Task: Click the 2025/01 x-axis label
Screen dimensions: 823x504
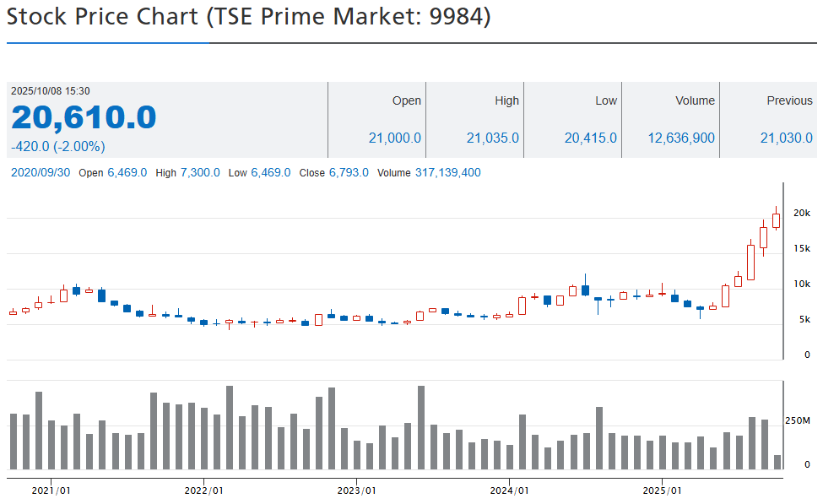Action: [x=662, y=490]
